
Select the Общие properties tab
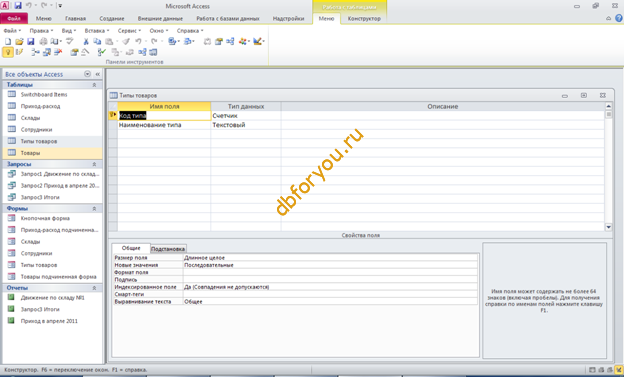131,248
